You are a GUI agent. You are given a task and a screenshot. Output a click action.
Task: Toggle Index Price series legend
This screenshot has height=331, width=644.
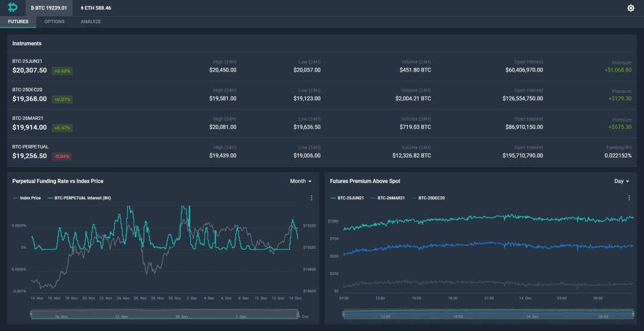(x=27, y=198)
